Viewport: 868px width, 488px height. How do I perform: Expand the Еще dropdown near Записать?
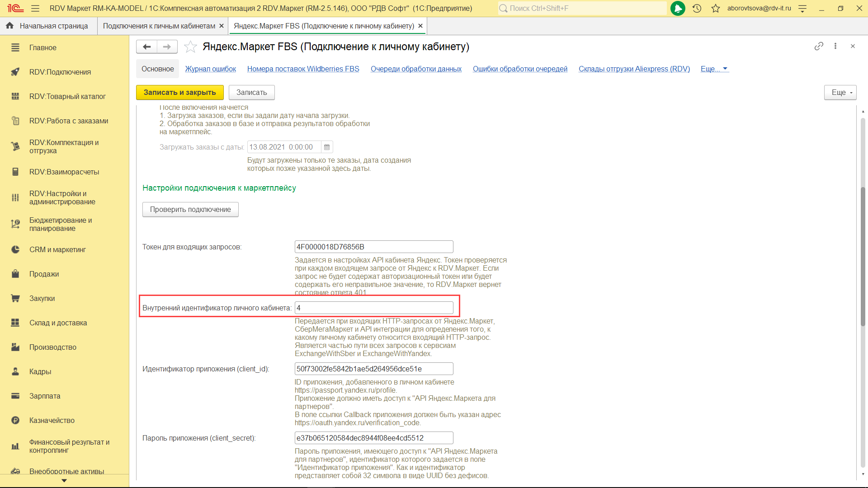pyautogui.click(x=840, y=92)
